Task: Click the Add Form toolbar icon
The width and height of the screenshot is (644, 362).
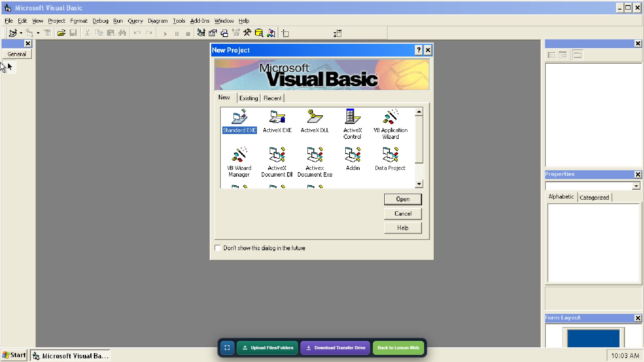Action: [x=29, y=33]
